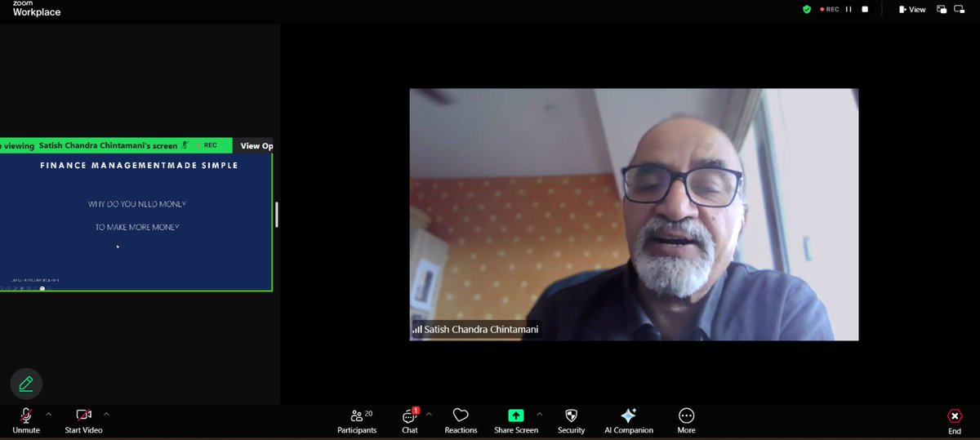The height and width of the screenshot is (440, 980).
Task: Click the Satish Chandra Chintamani name label
Action: (x=475, y=330)
